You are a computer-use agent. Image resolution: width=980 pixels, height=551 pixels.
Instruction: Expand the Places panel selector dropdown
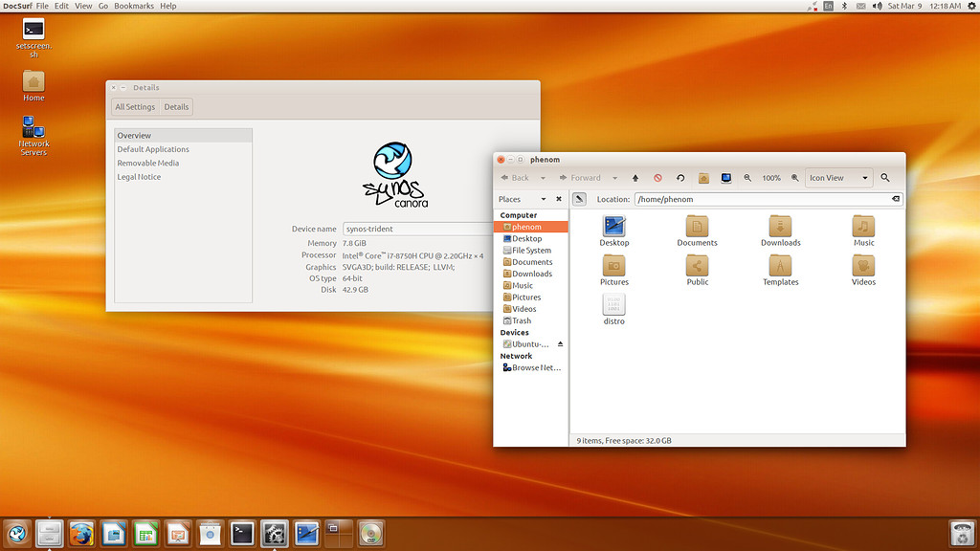544,199
